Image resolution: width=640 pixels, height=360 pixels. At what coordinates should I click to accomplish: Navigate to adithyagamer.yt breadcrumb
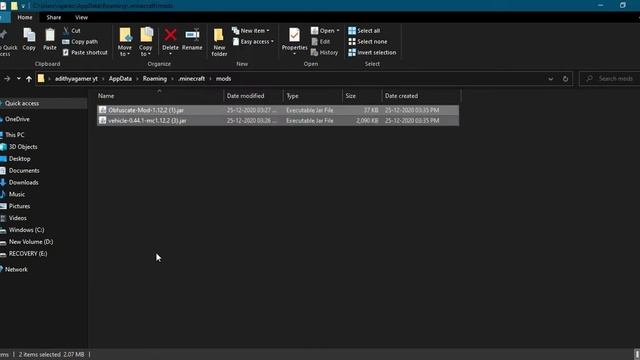click(76, 79)
